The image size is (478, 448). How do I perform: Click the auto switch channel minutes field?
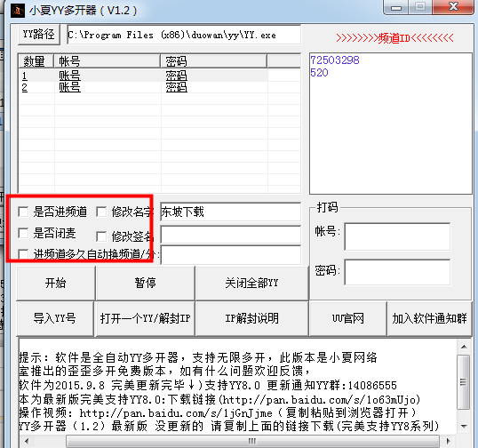tap(230, 255)
